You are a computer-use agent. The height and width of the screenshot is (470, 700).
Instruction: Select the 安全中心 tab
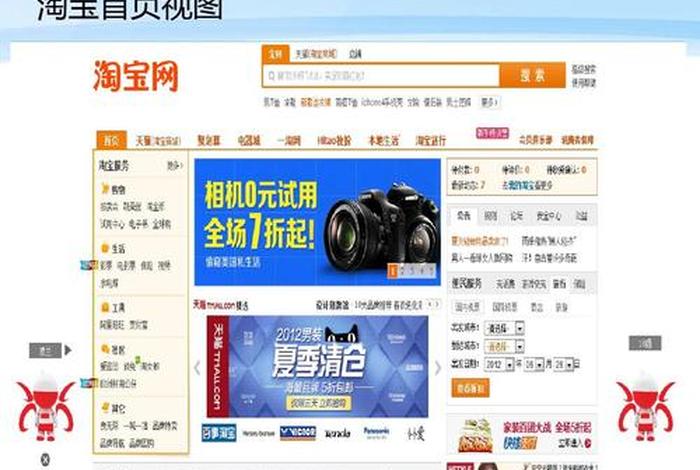tap(549, 216)
